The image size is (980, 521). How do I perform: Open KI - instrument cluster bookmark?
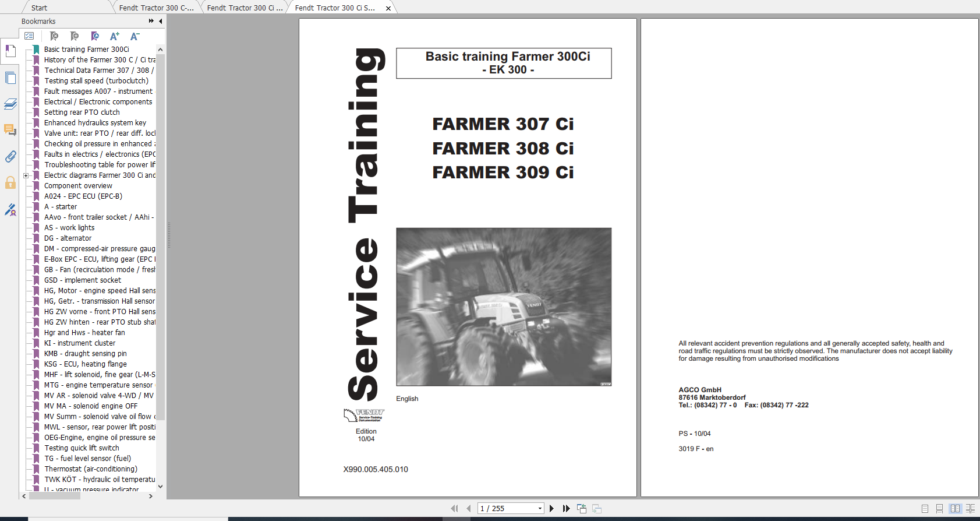pyautogui.click(x=79, y=343)
